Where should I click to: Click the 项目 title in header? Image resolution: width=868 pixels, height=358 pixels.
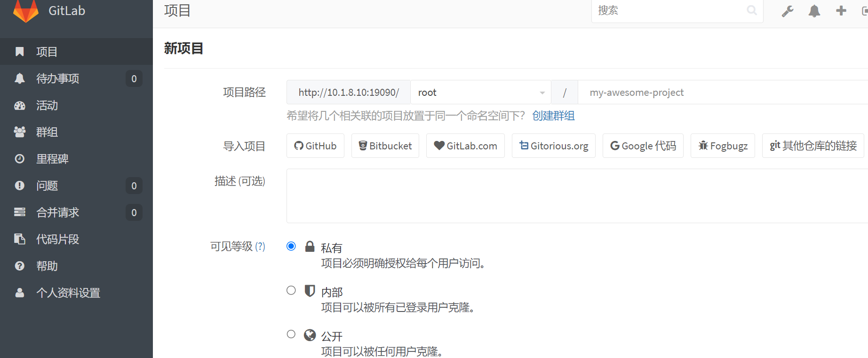click(177, 10)
